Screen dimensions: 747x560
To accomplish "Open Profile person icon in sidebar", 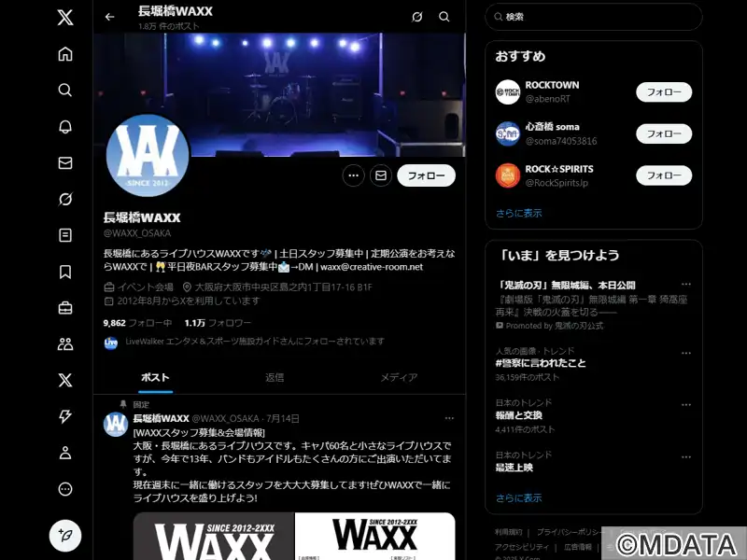I will pyautogui.click(x=65, y=453).
